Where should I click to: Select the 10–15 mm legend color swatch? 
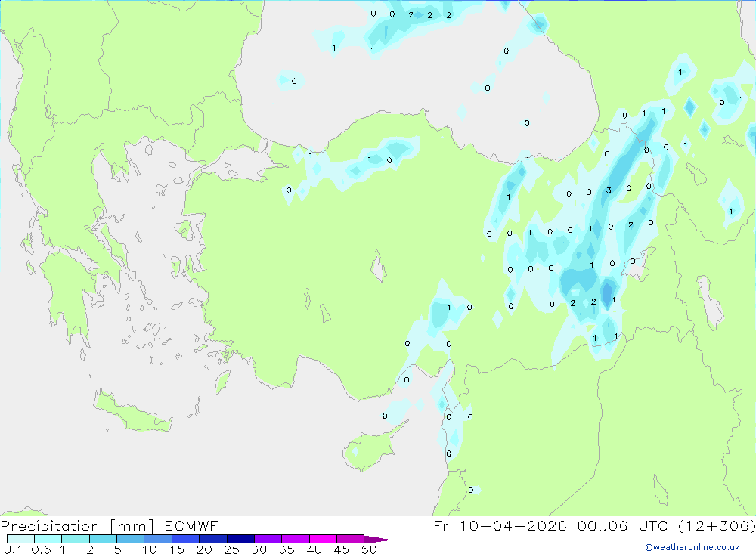click(x=158, y=539)
